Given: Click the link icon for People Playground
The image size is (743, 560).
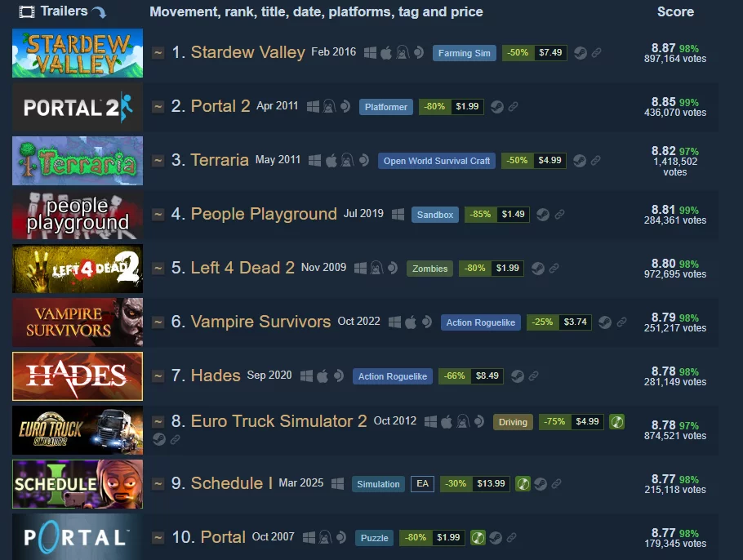Looking at the screenshot, I should tap(559, 214).
